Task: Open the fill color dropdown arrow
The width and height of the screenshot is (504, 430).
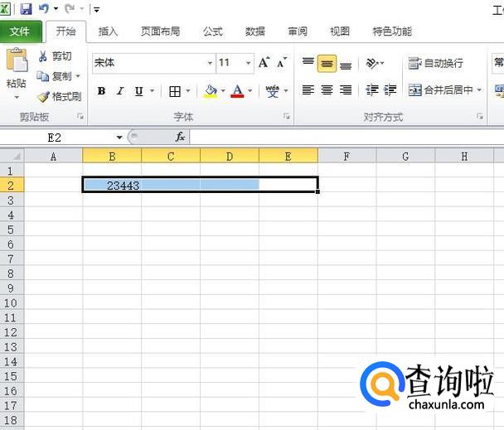Action: tap(223, 91)
